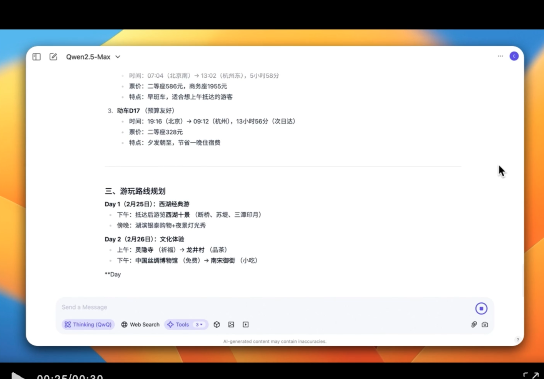
Task: Select the line with 19:16 (北京) departure time
Action: click(x=212, y=121)
